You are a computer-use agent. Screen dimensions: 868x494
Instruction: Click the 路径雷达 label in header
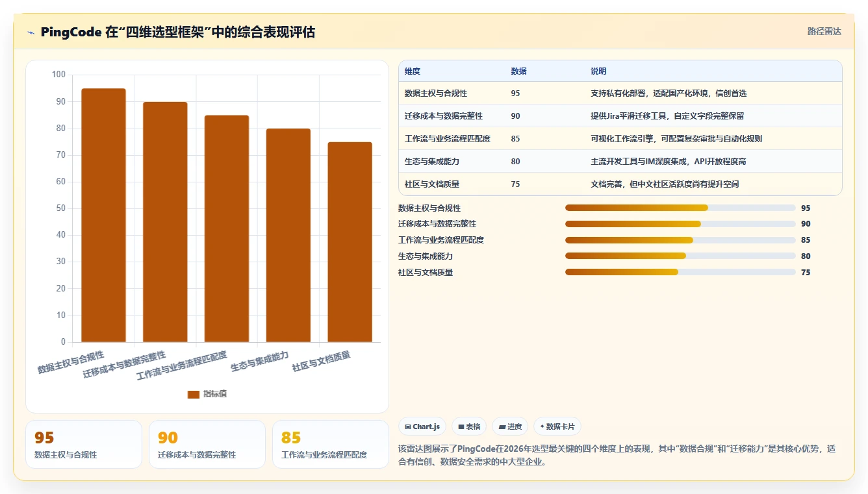[x=824, y=31]
